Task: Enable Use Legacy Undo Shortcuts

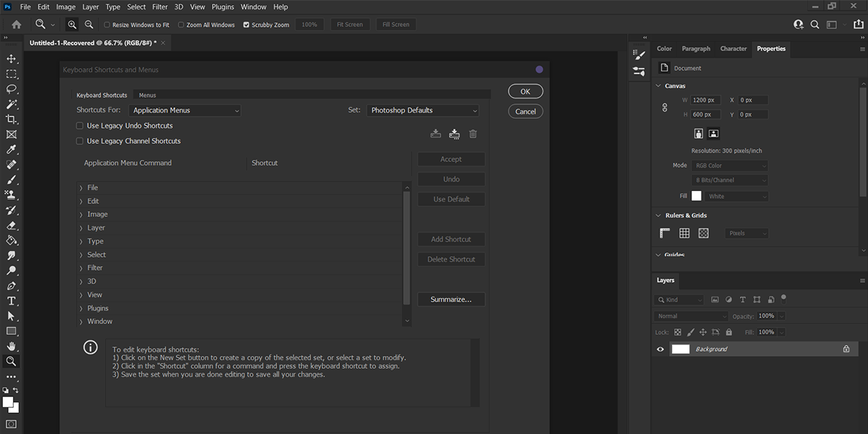Action: click(80, 125)
